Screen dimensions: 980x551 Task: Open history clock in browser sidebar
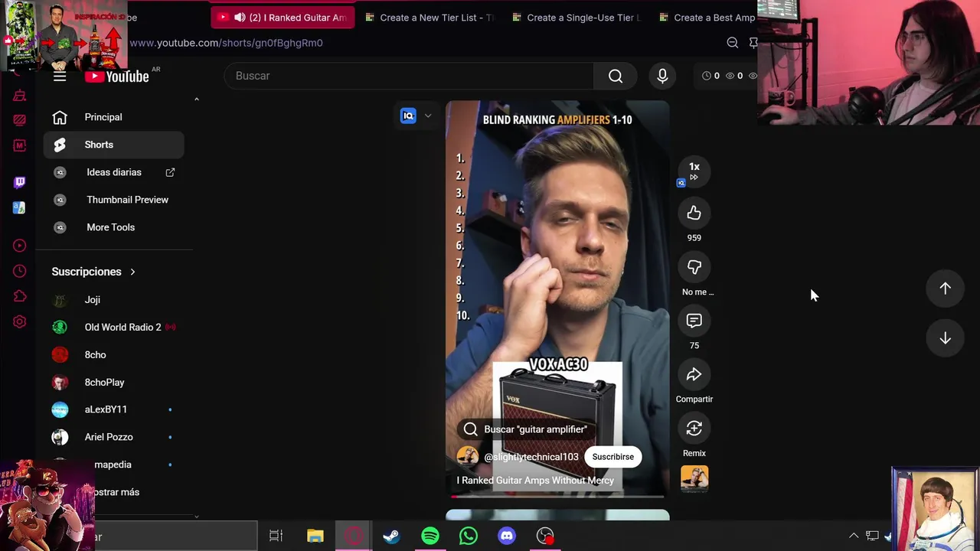pos(20,271)
